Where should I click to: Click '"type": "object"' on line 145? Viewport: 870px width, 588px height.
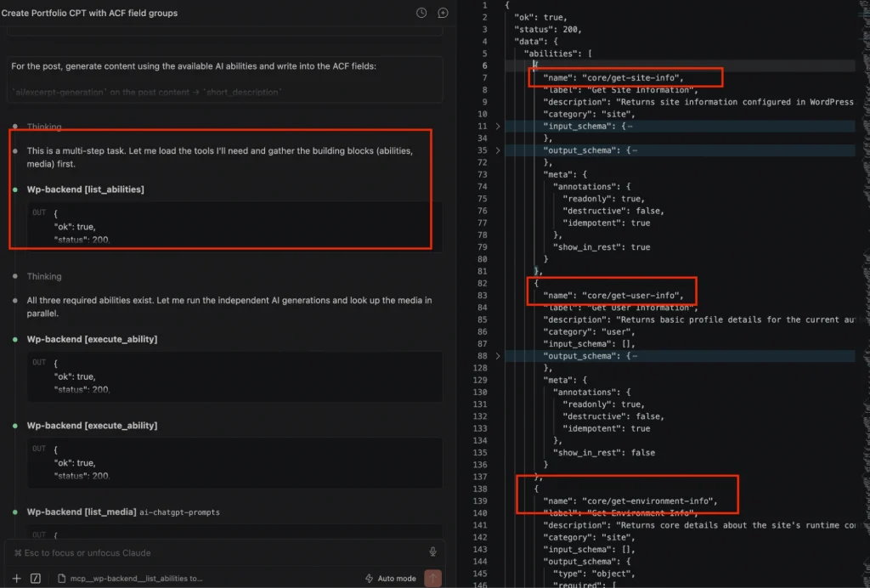(594, 574)
